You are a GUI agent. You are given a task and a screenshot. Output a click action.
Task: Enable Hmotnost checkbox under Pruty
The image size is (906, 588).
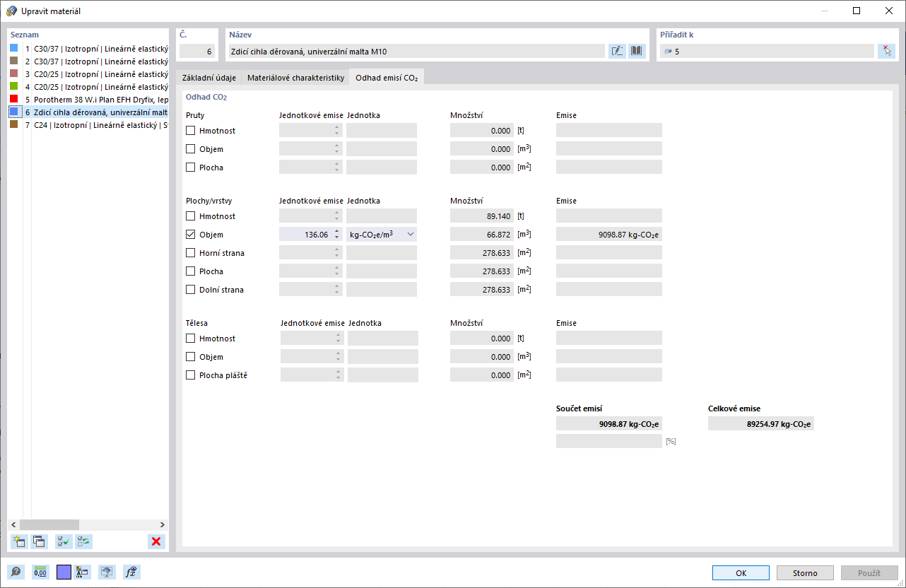coord(190,131)
